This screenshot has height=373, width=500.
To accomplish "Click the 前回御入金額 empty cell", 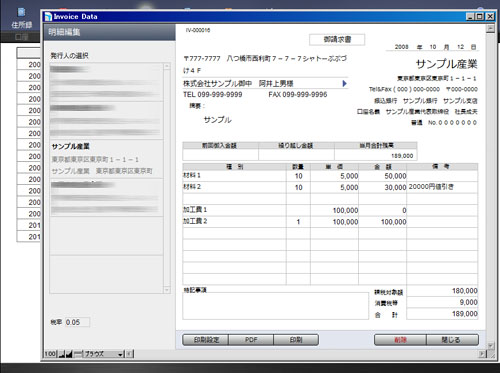I will pyautogui.click(x=220, y=155).
